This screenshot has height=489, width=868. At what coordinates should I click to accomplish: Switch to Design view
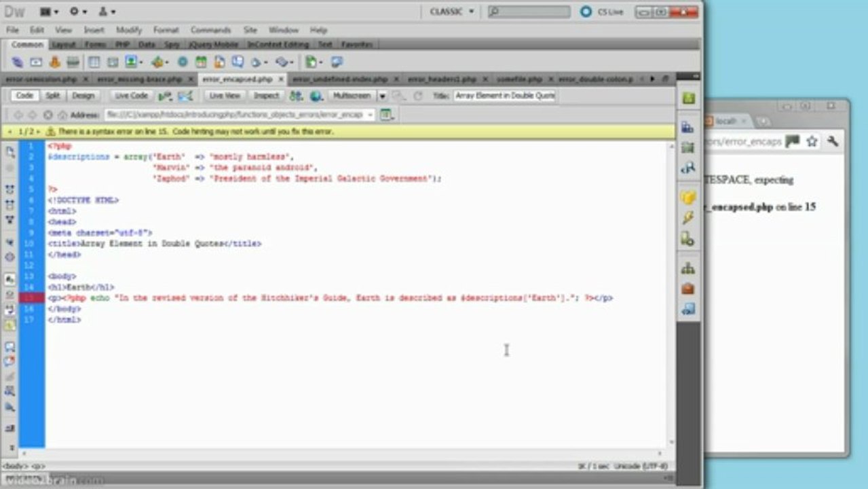(83, 96)
